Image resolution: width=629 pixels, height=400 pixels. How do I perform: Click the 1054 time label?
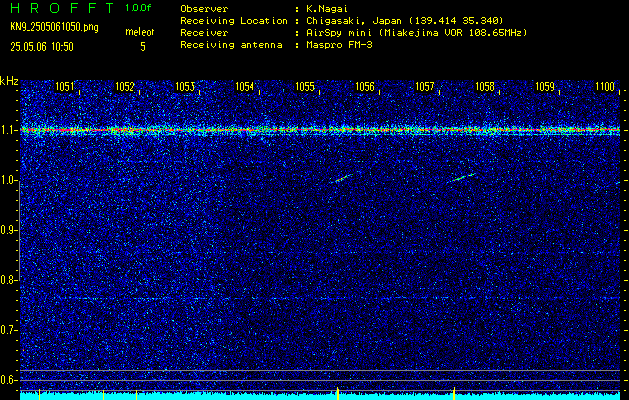coord(245,87)
